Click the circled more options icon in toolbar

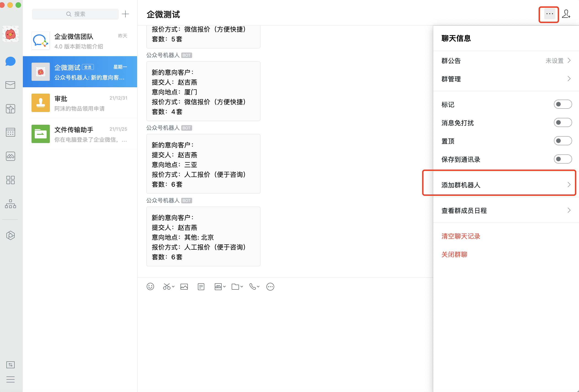click(x=270, y=287)
